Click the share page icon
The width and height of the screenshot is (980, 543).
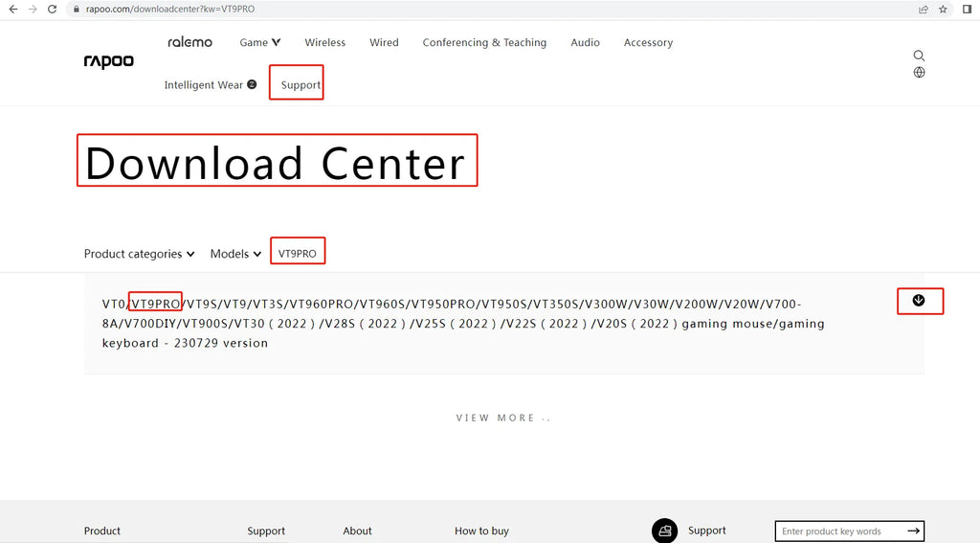[x=924, y=9]
